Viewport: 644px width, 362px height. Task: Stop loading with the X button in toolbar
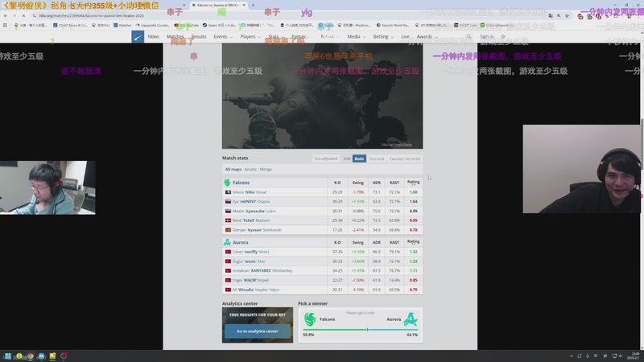pyautogui.click(x=23, y=15)
